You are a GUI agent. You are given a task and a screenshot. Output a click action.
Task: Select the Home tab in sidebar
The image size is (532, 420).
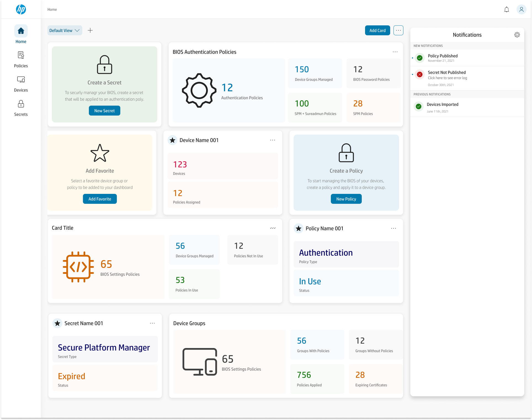[21, 31]
